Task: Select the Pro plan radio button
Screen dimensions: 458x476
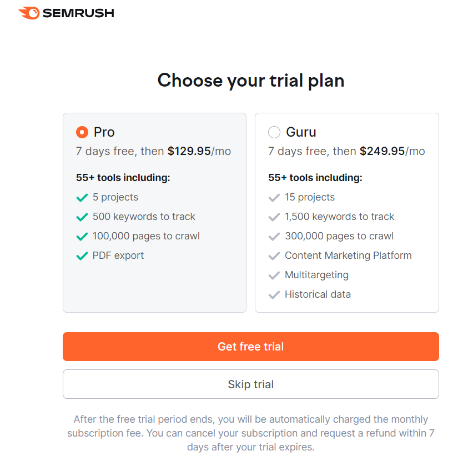Action: click(82, 132)
